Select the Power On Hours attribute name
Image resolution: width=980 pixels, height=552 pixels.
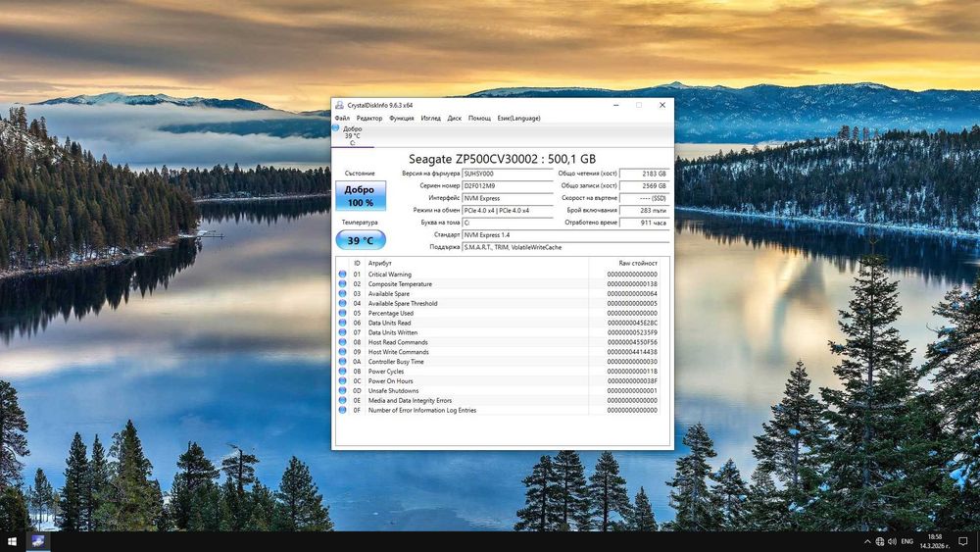[x=390, y=380]
